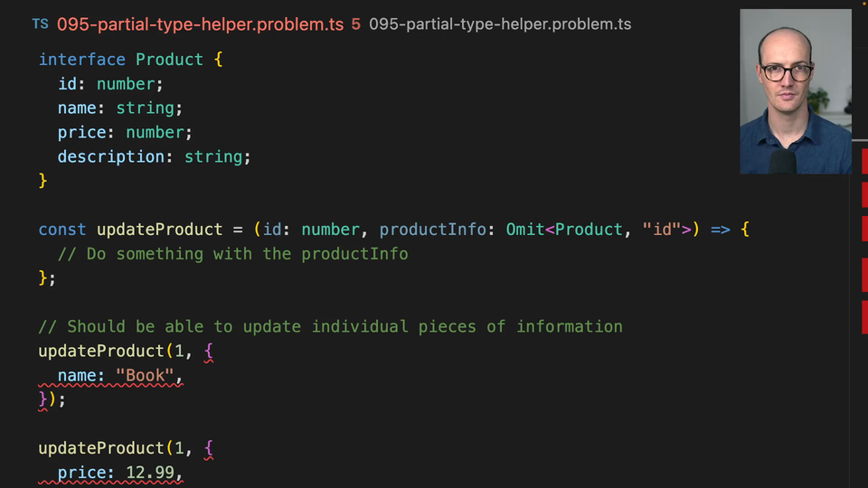
Task: Click the squiggly-underlined brace after updateProduct(1, with name
Action: [208, 351]
